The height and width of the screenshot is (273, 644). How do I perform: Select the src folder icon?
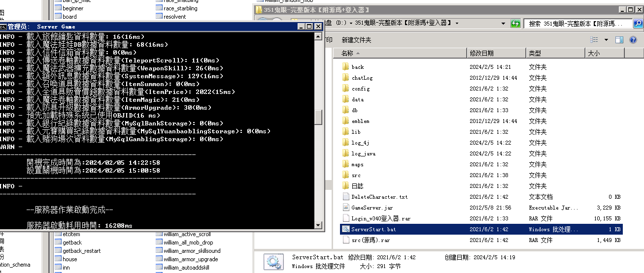click(345, 175)
